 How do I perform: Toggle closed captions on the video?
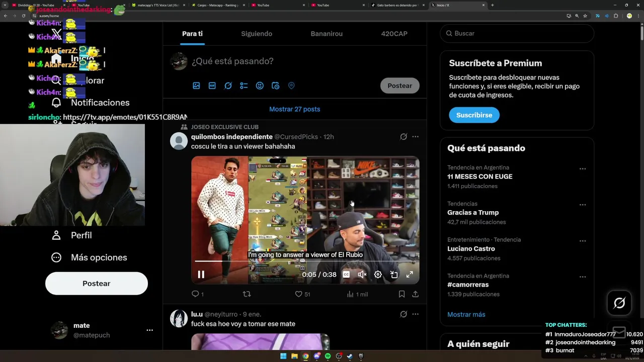tap(346, 275)
